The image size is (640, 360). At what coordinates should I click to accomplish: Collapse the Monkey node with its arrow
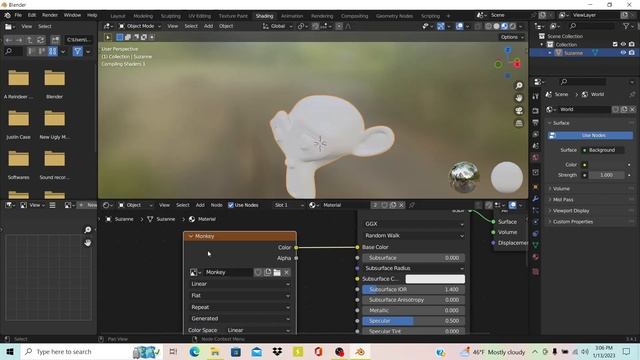[x=191, y=236]
